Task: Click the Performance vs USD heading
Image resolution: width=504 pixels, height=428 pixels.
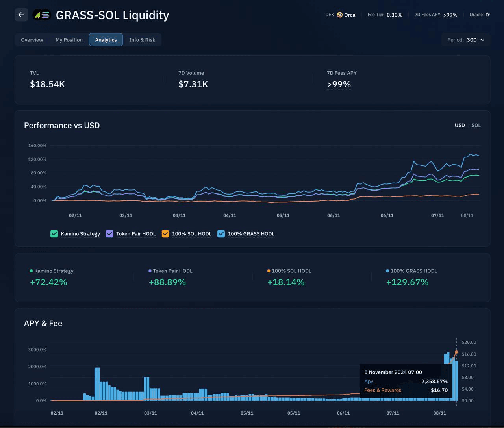Action: [62, 125]
